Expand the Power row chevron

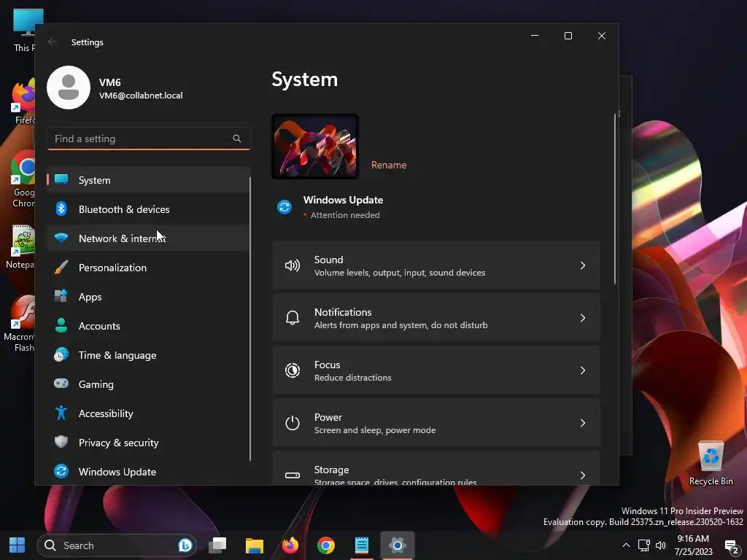[x=583, y=422]
